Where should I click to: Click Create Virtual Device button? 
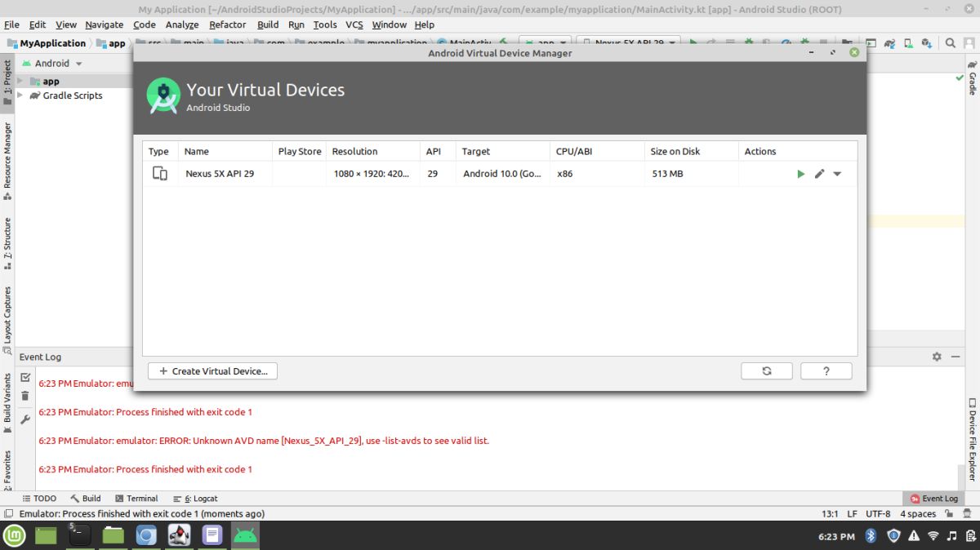pos(212,370)
